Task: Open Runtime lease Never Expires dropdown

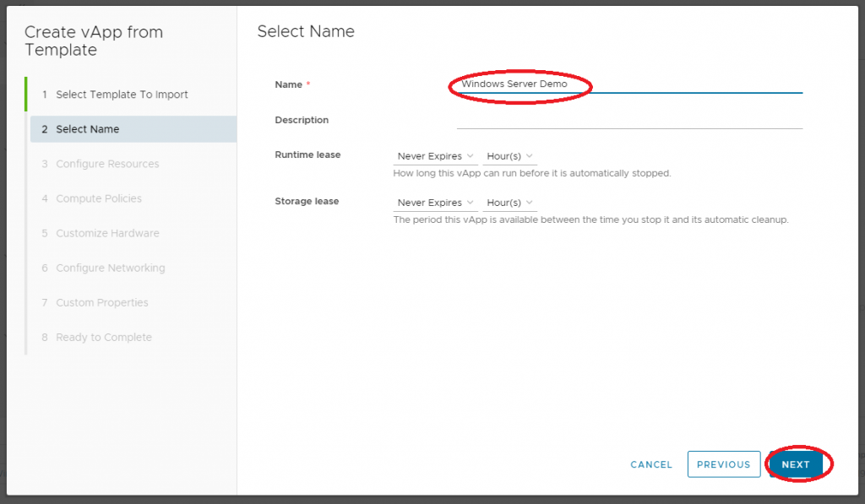Action: coord(435,156)
